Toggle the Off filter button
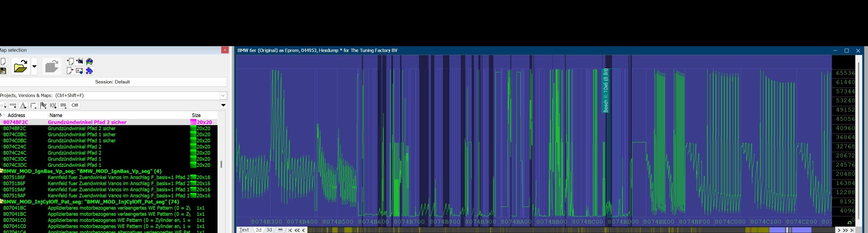The image size is (868, 233). click(75, 105)
